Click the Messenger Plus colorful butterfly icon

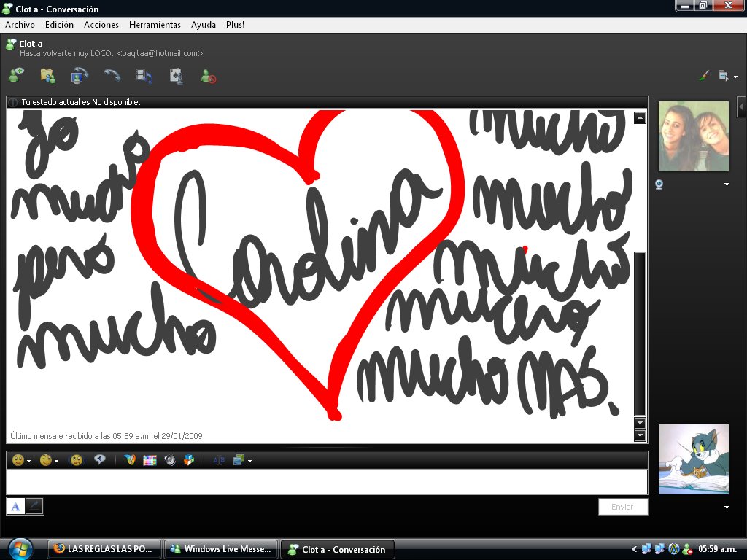(x=130, y=459)
